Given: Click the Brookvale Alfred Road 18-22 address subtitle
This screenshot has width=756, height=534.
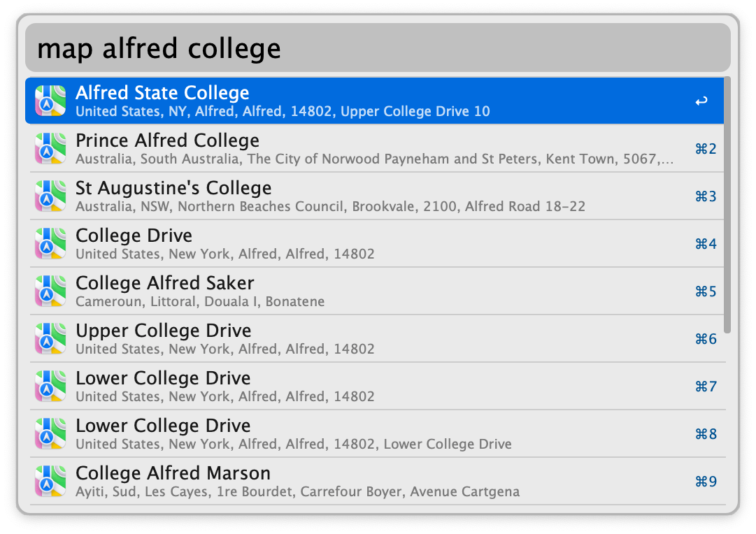Looking at the screenshot, I should [x=330, y=206].
